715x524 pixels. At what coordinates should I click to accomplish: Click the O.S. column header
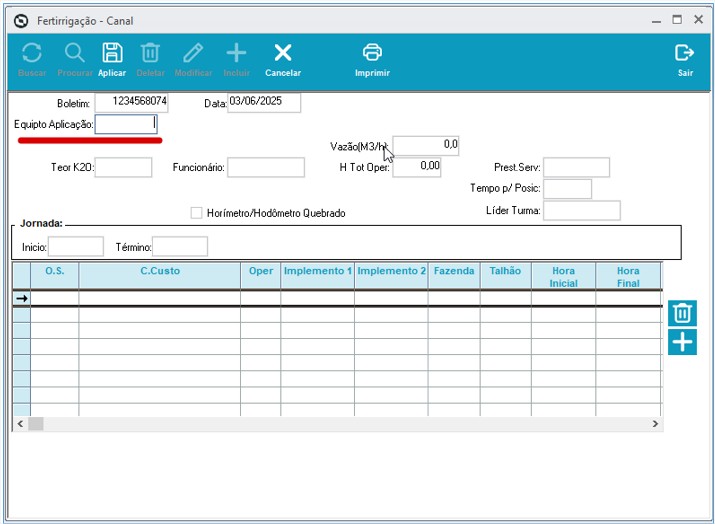point(55,276)
